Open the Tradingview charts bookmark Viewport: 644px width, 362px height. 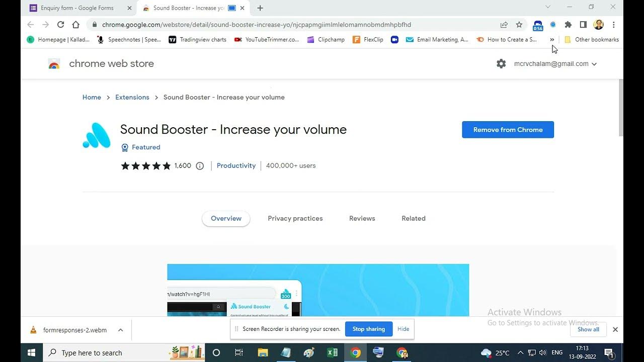(198, 40)
